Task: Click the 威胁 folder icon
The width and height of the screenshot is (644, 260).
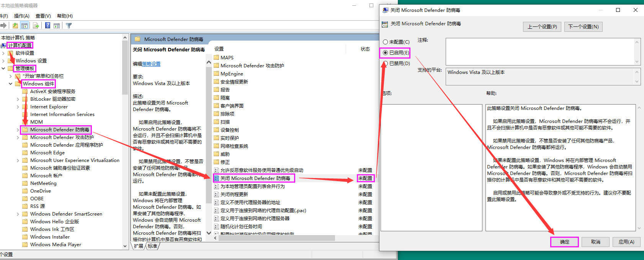Action: coord(217,154)
